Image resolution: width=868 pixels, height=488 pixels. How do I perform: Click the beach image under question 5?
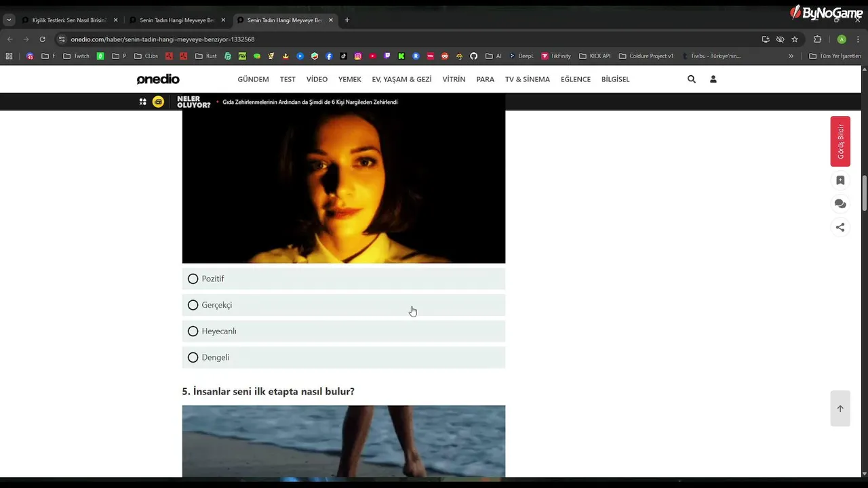pyautogui.click(x=344, y=441)
